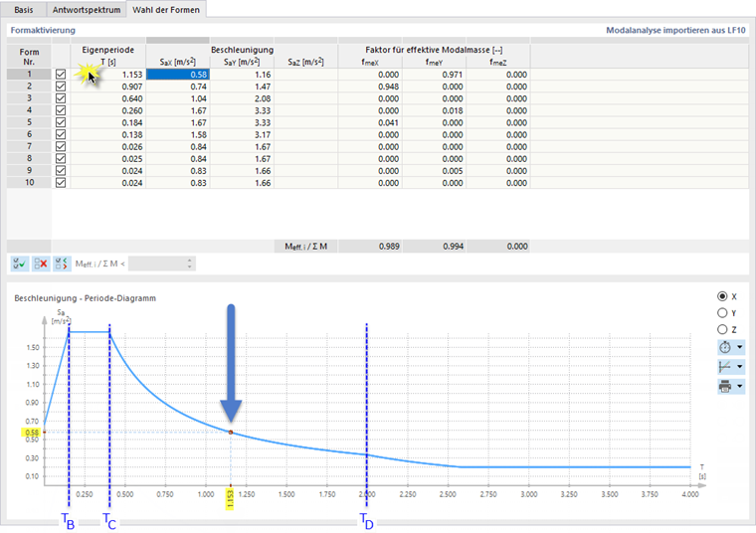
Task: Uncheck the checkbox for form 9
Action: tap(61, 171)
